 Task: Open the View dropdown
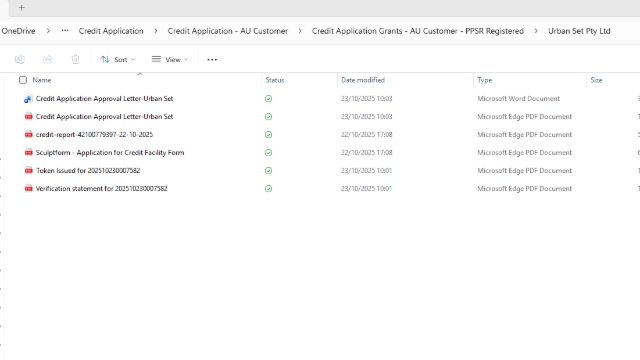(x=170, y=60)
